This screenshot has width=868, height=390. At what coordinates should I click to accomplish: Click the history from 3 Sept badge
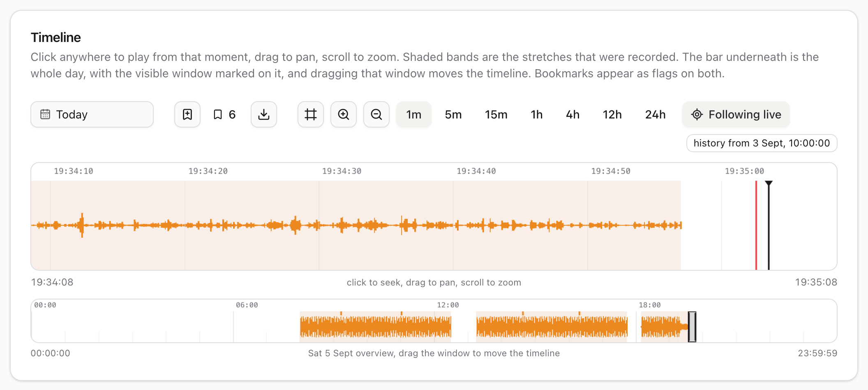point(762,143)
